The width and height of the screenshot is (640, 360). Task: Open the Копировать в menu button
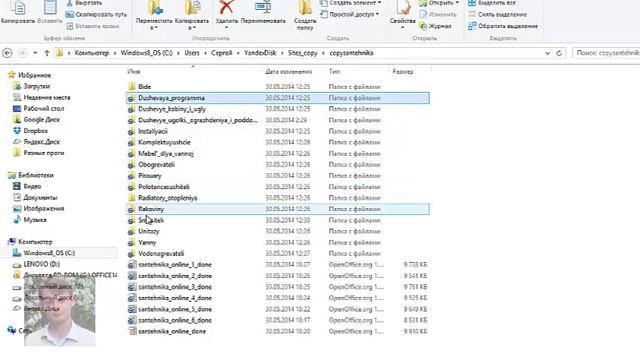[192, 16]
